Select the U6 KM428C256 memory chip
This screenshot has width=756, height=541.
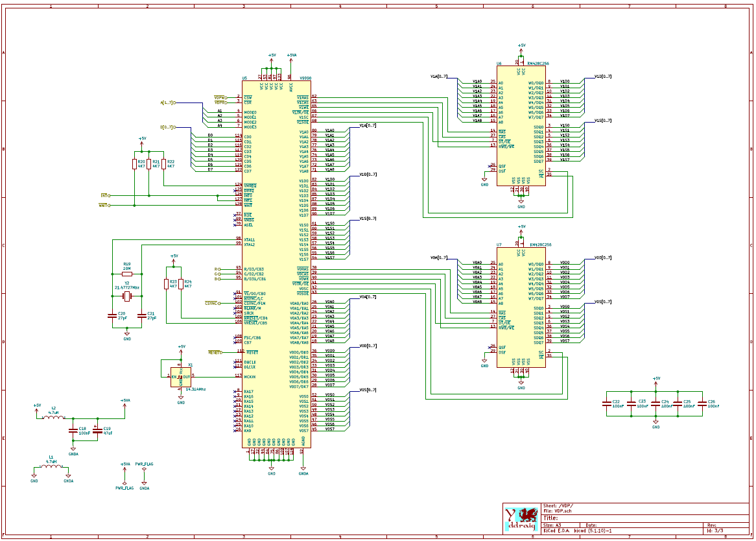[x=521, y=126]
